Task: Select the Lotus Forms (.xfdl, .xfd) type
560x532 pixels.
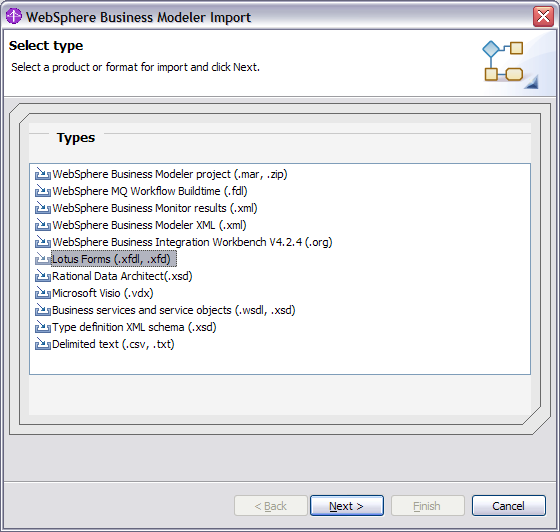Action: coord(114,259)
